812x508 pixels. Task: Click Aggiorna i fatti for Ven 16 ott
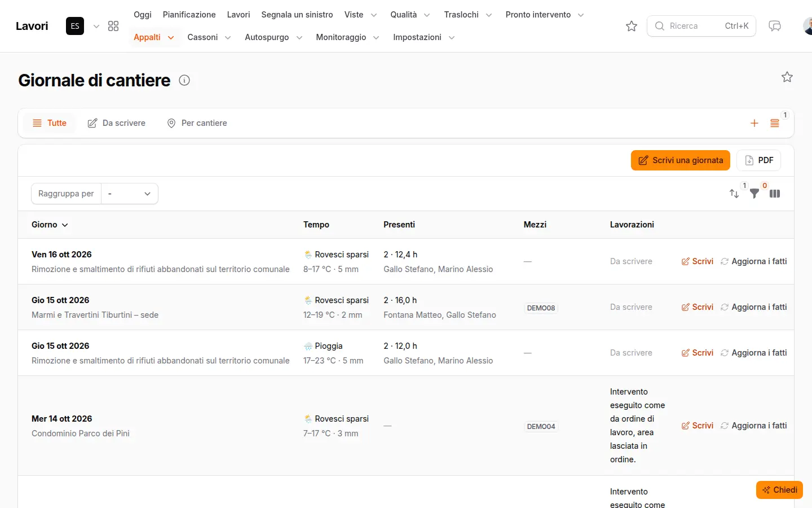click(x=753, y=261)
